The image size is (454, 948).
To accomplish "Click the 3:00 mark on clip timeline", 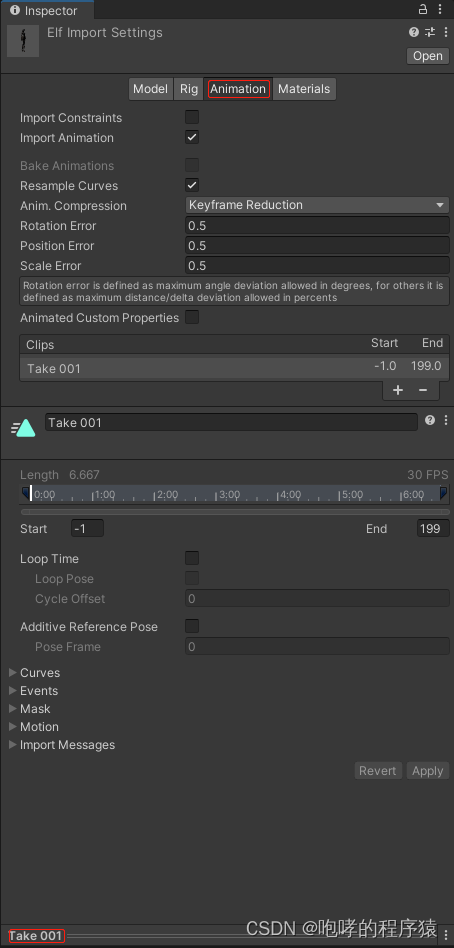I will [x=229, y=495].
